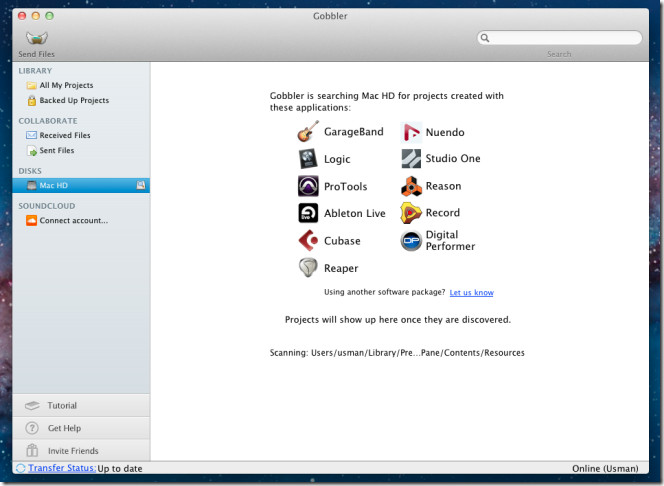Click the Invite Friends button

point(73,451)
